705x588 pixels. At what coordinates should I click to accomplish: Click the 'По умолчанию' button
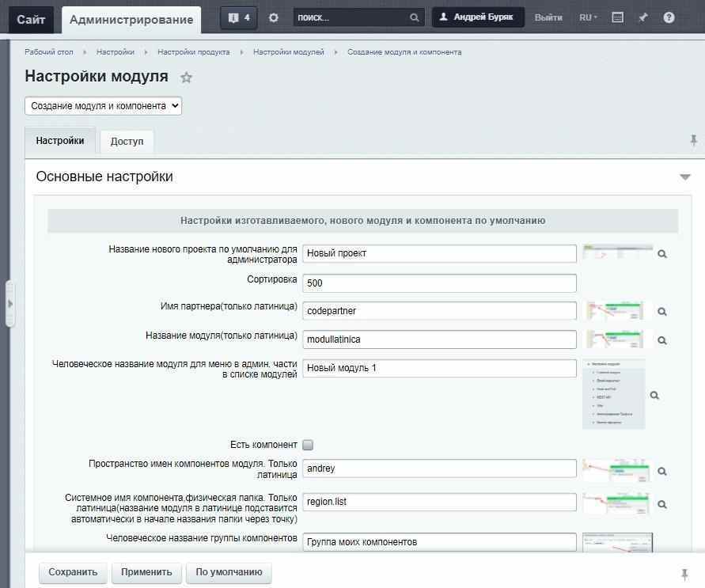click(x=229, y=572)
